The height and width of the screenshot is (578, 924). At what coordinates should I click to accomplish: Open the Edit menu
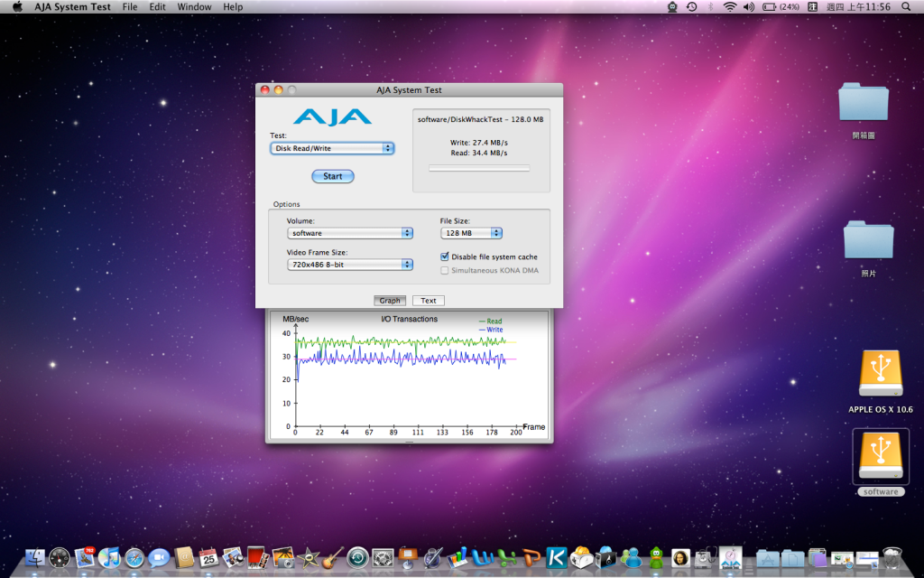tap(157, 7)
